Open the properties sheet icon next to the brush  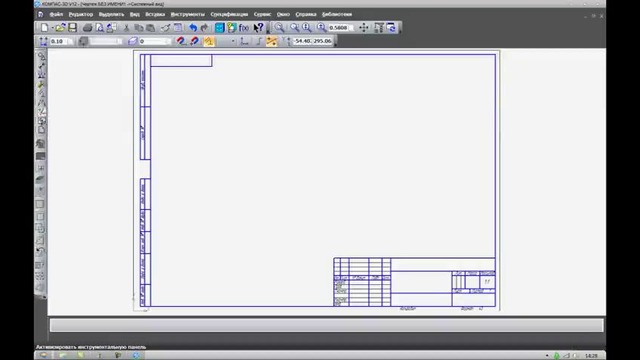pyautogui.click(x=178, y=28)
